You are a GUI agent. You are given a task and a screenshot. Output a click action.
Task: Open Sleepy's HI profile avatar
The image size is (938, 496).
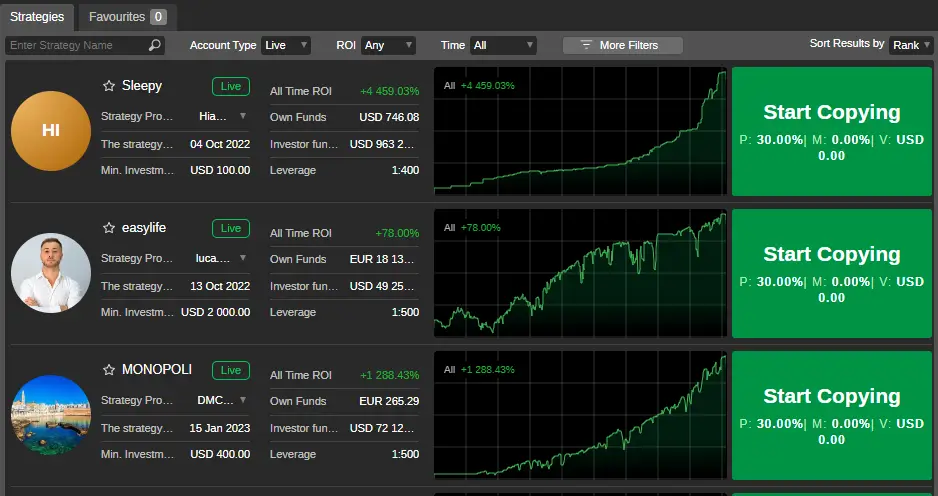click(x=51, y=131)
